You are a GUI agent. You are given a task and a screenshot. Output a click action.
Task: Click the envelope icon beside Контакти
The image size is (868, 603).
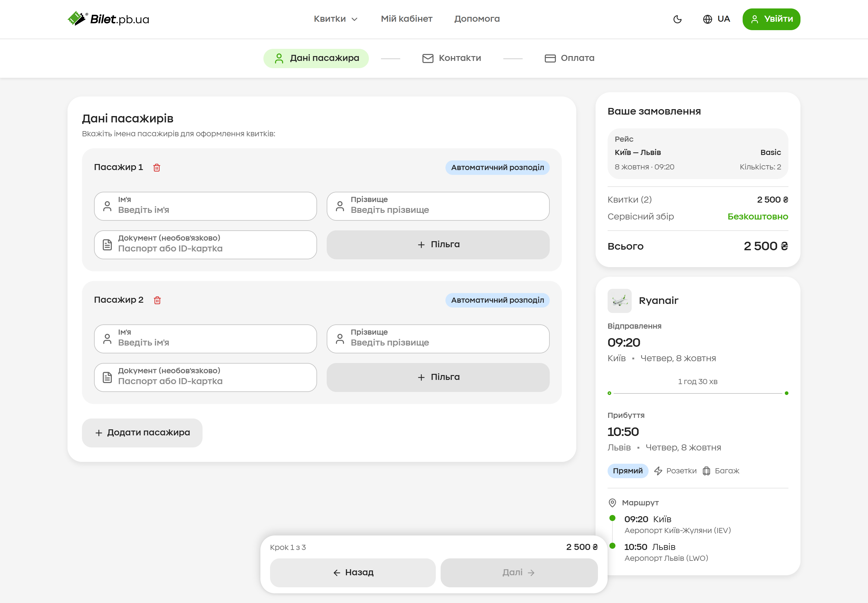428,58
